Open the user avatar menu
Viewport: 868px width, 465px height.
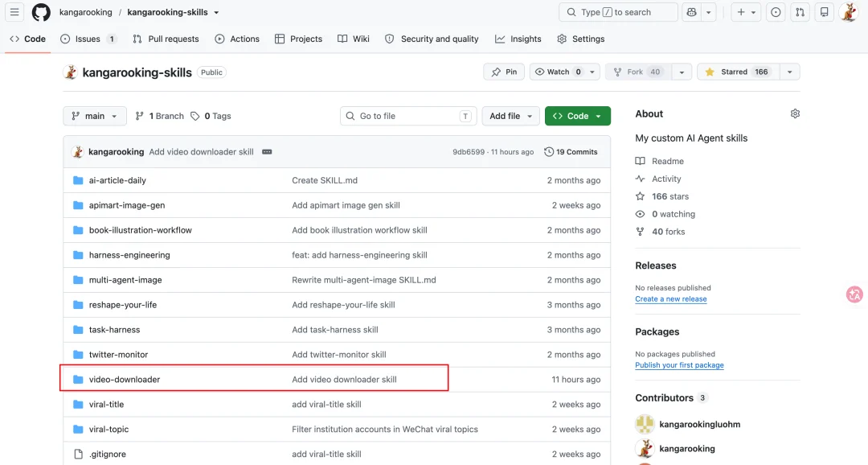pyautogui.click(x=849, y=12)
